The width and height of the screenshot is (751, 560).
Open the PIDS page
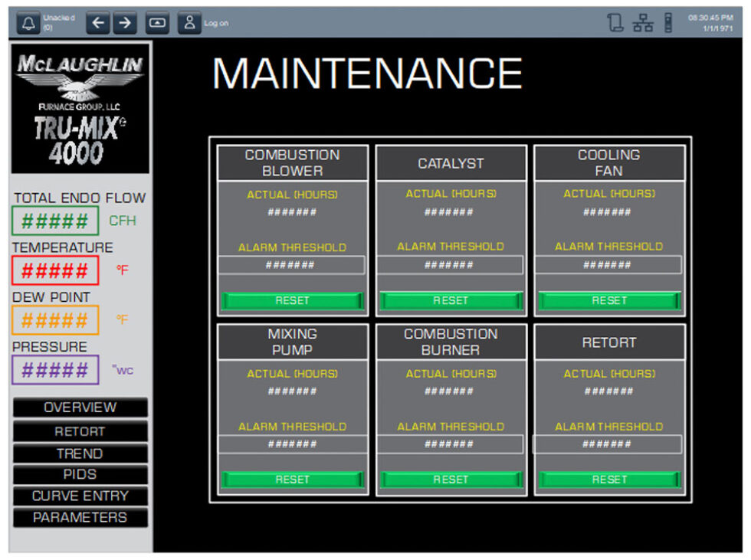pyautogui.click(x=80, y=475)
